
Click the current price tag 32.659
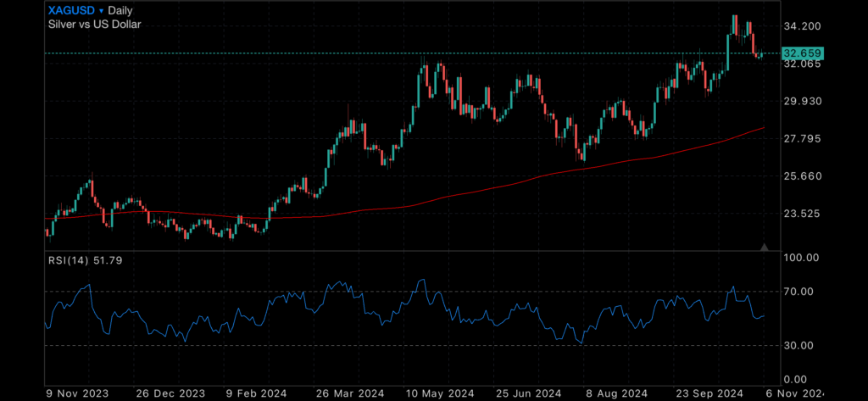coord(804,53)
